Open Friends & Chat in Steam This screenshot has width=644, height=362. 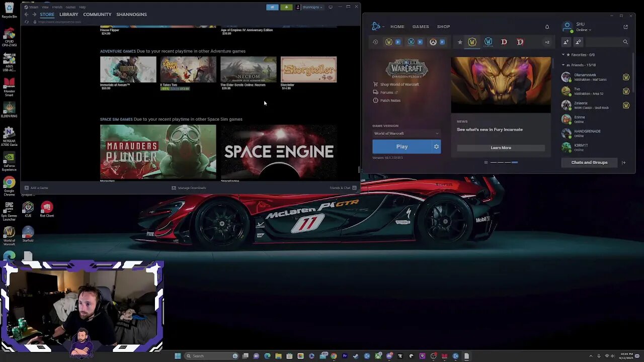coord(343,188)
